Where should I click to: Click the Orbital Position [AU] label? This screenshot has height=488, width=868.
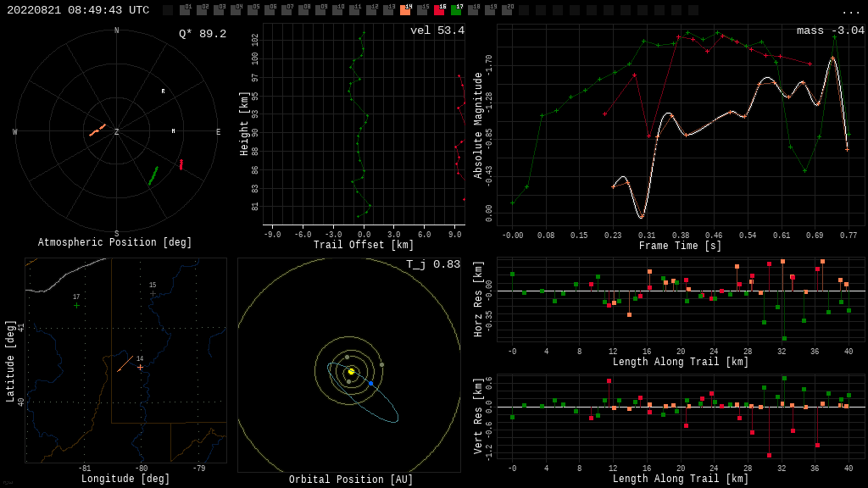pos(350,480)
